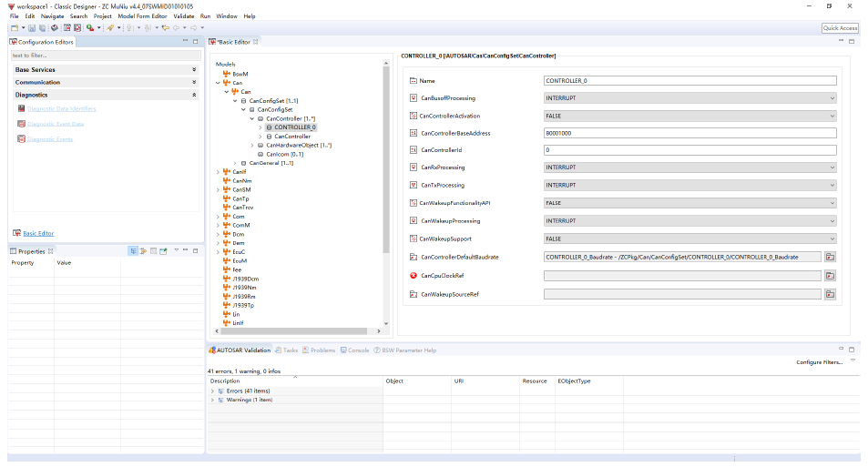Open the CanRxProcessing dropdown
This screenshot has width=868, height=467.
tap(832, 168)
